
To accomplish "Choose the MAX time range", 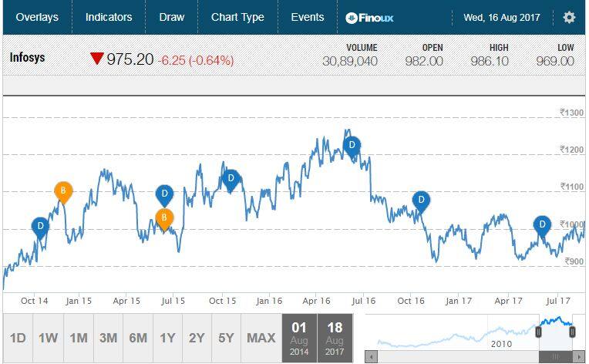I will [261, 338].
